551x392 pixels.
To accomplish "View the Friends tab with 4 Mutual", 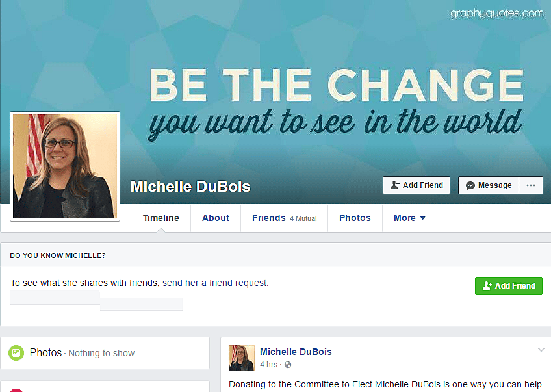I will [285, 218].
